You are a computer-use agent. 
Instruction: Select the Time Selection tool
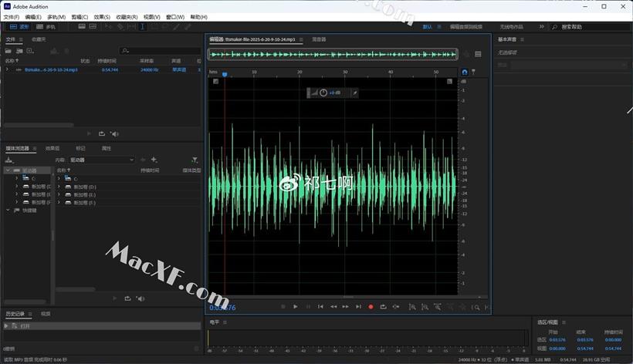click(x=142, y=26)
